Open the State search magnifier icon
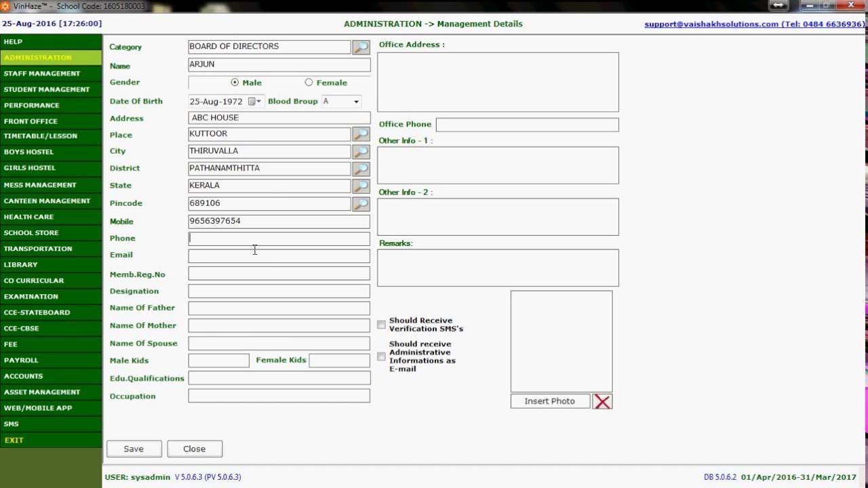The width and height of the screenshot is (868, 488). click(361, 186)
